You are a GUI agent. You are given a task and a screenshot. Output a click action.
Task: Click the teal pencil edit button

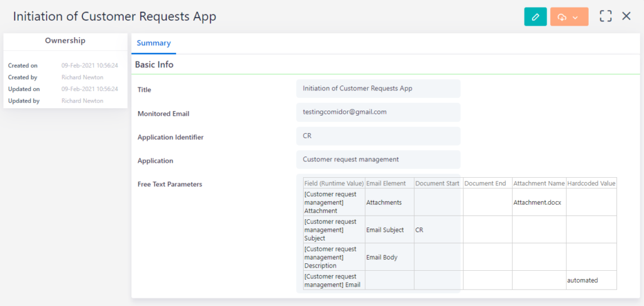click(536, 17)
